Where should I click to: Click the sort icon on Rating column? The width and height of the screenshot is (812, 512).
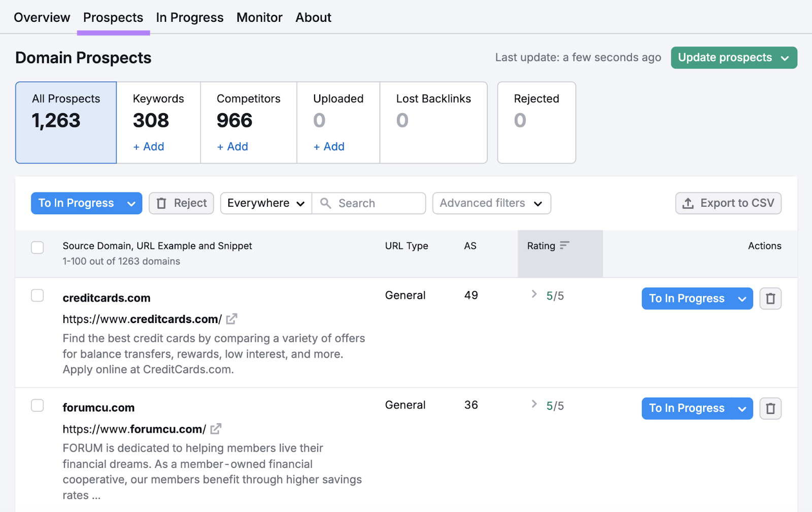565,245
